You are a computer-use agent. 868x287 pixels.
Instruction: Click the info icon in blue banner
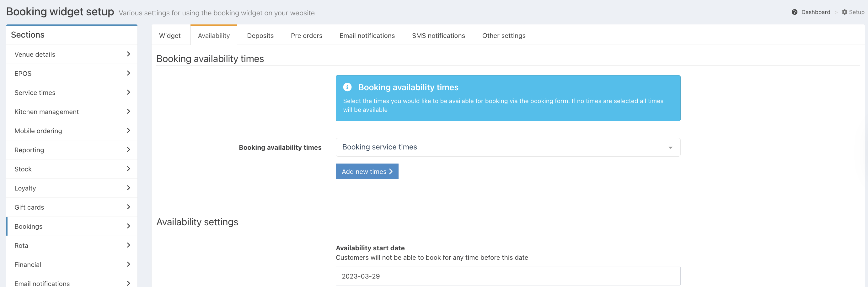pos(347,87)
